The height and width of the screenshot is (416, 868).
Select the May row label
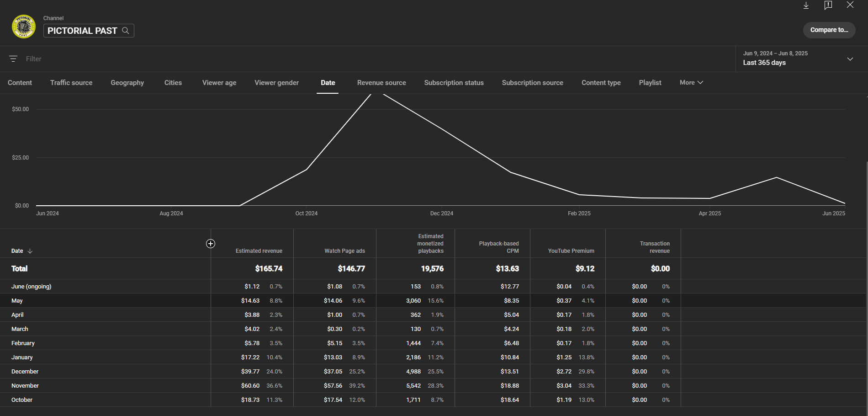(17, 301)
